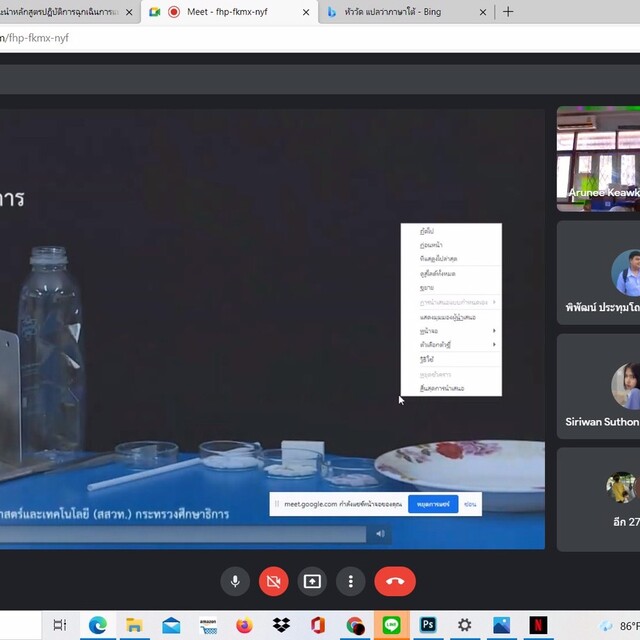The height and width of the screenshot is (640, 640).
Task: Launch the LINE app from taskbar
Action: point(391,625)
